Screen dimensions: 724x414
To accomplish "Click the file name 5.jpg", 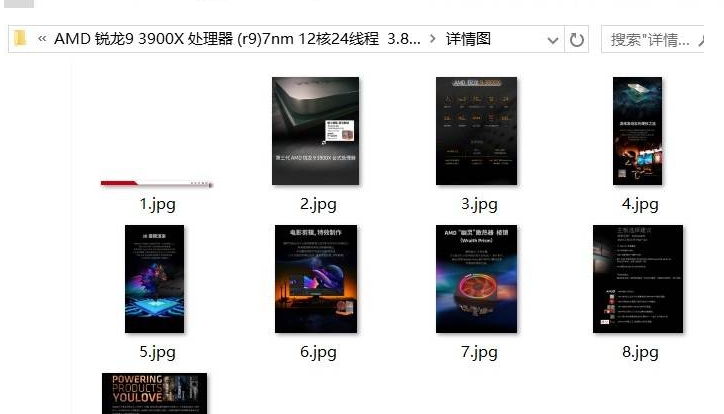I will pyautogui.click(x=157, y=352).
